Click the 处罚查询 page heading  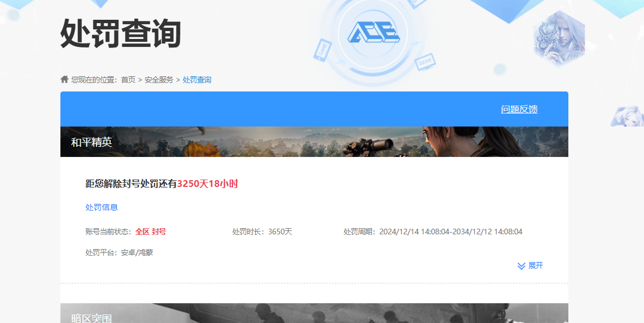120,33
